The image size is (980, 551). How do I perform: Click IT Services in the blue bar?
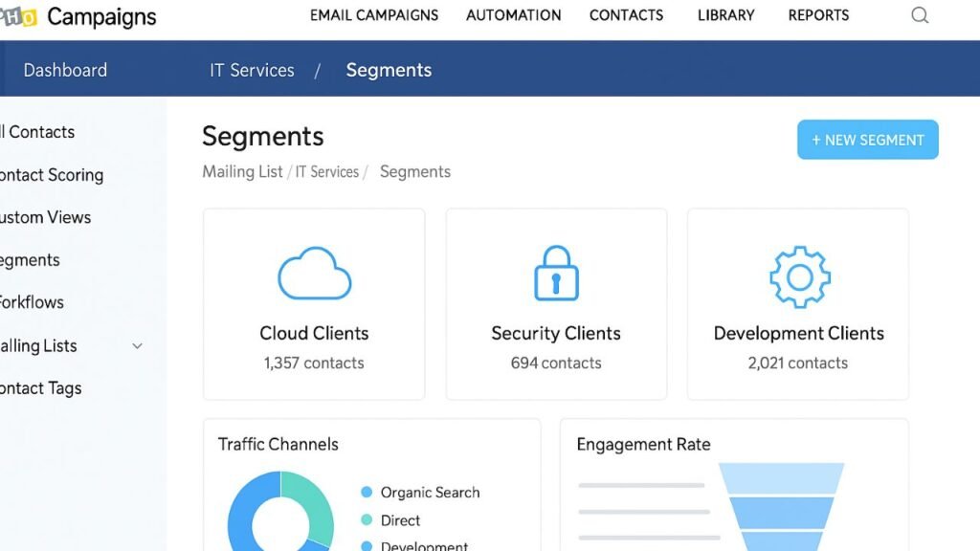(x=252, y=70)
